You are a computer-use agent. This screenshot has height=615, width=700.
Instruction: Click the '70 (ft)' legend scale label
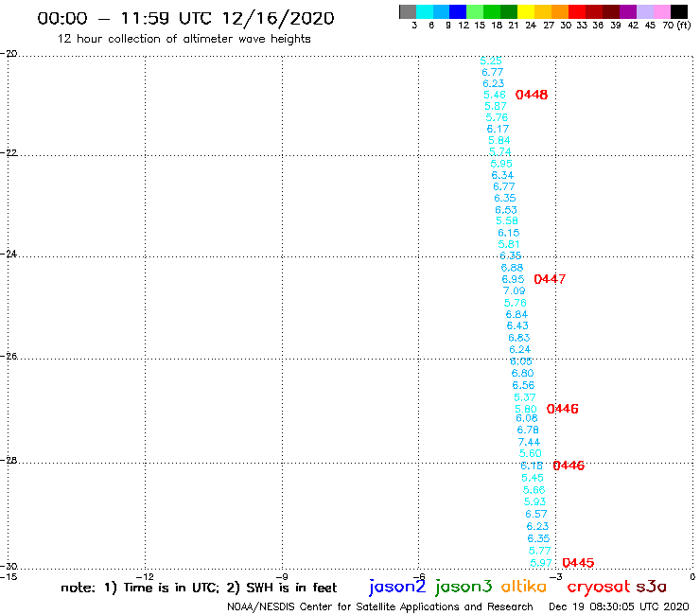point(676,25)
